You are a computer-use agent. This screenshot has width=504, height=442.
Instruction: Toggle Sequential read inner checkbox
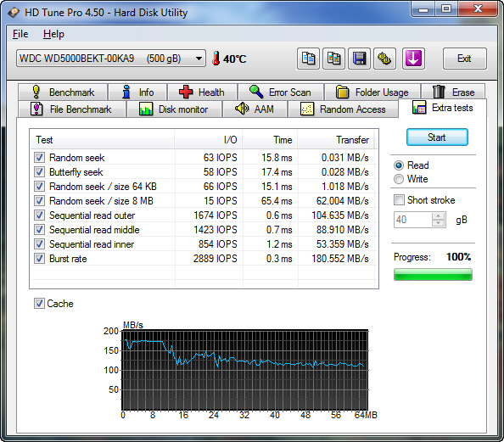[x=39, y=244]
